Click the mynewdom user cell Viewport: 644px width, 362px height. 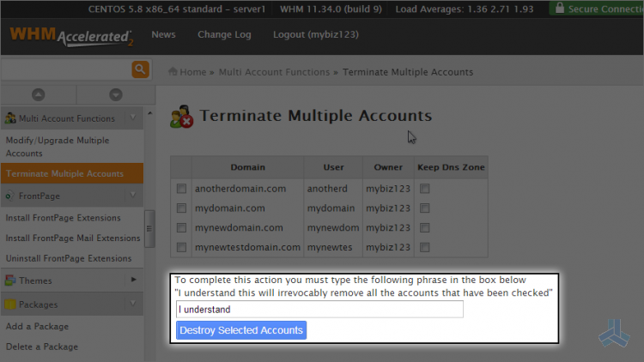click(x=333, y=227)
